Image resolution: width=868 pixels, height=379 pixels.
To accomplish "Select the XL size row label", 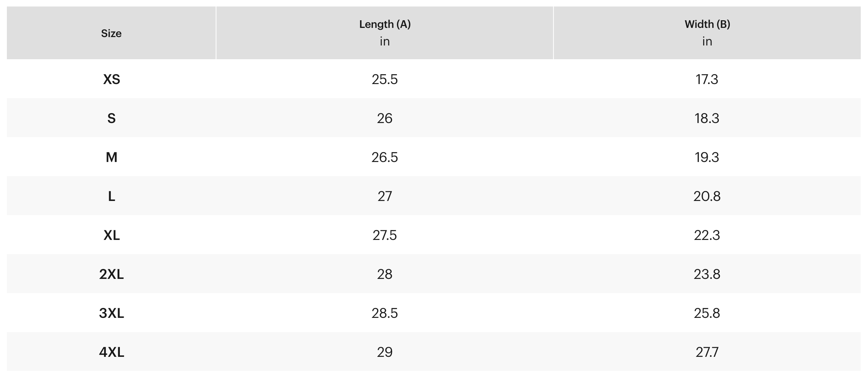I will click(x=111, y=235).
